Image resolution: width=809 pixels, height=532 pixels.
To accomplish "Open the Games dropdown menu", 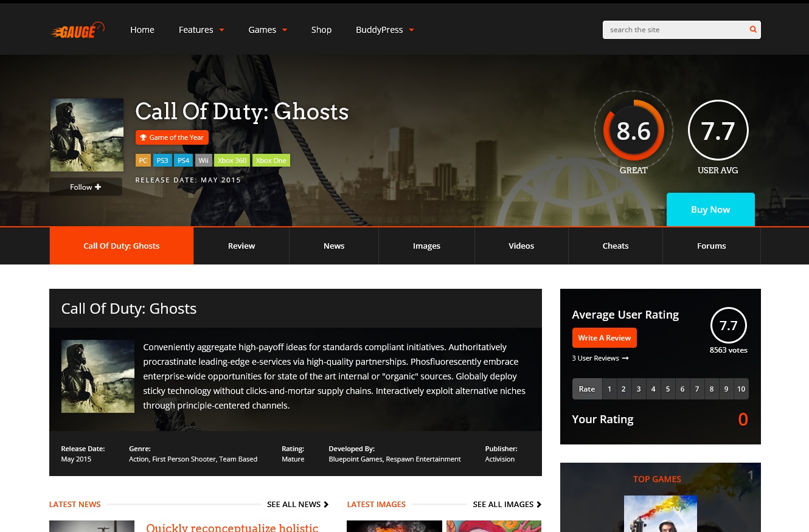I will [x=268, y=30].
